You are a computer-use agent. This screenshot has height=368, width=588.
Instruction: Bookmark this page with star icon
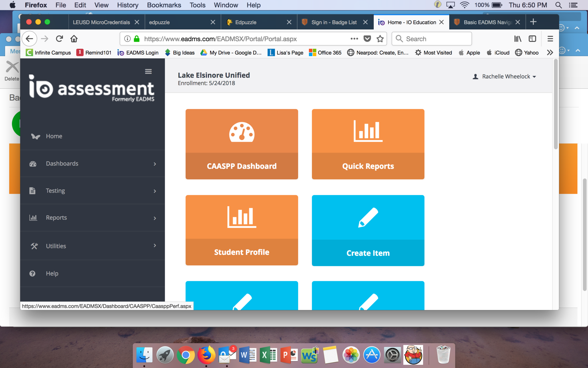click(x=380, y=39)
